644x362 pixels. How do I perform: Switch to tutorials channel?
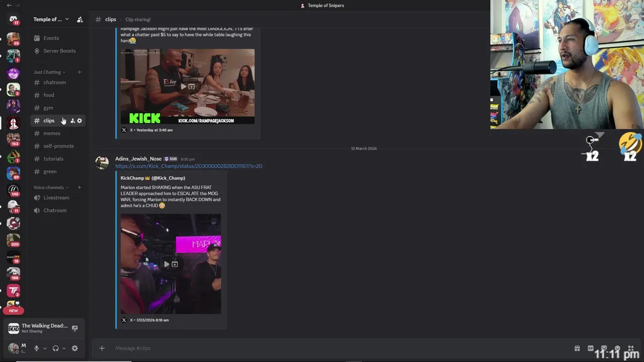pos(57,159)
